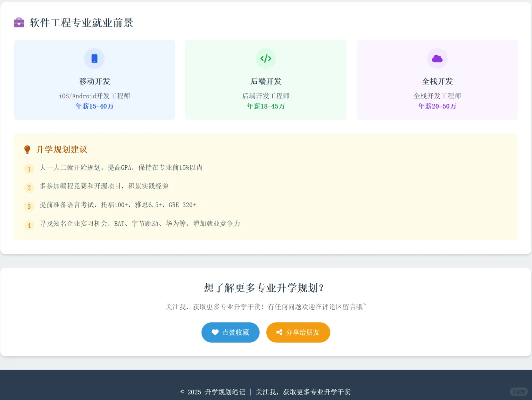Click the 小红书 watermark at bottom right

tap(519, 391)
